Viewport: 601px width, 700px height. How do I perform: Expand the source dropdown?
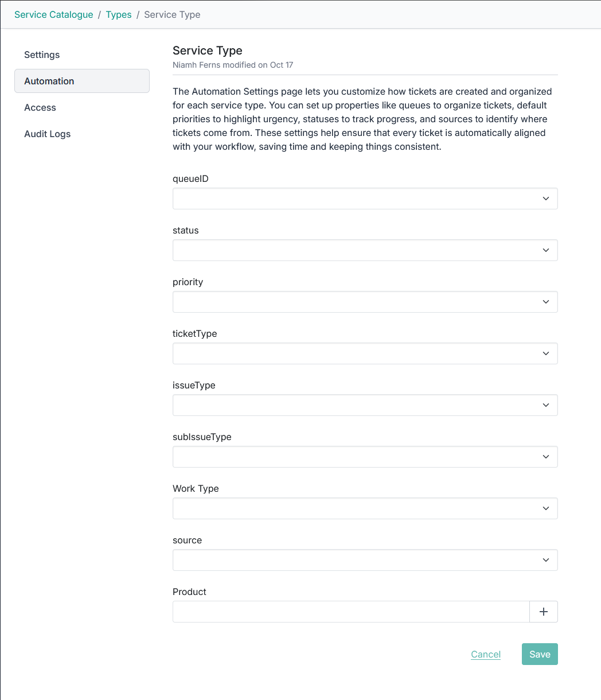365,560
